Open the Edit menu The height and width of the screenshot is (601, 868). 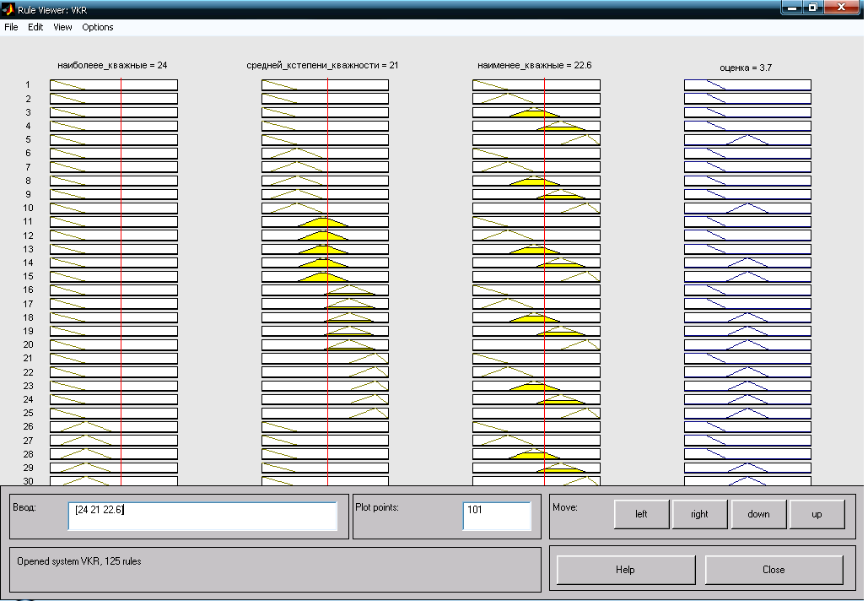tap(35, 27)
